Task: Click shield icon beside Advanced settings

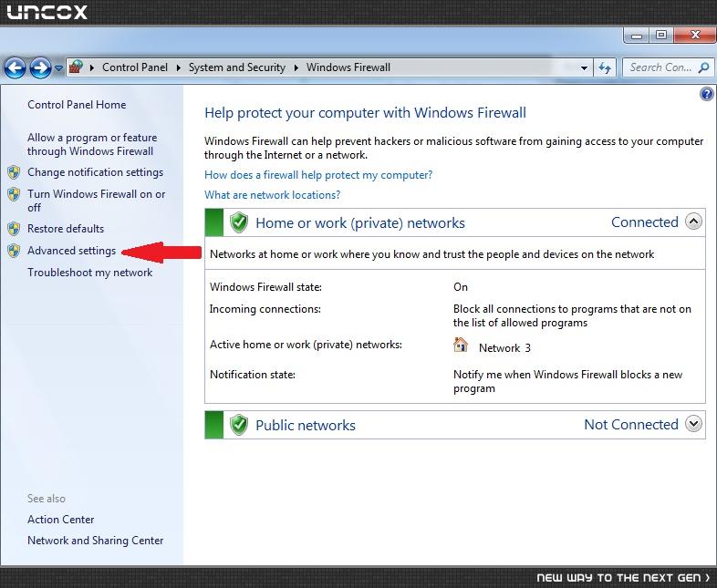Action: [15, 251]
